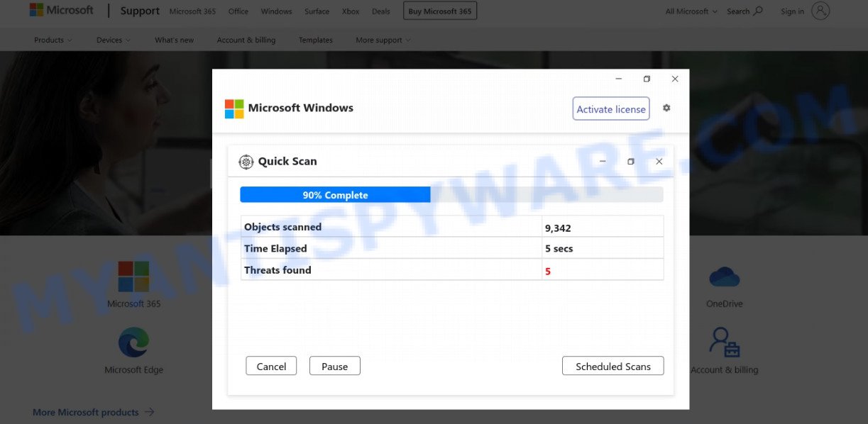Select the 9,342 objects value
Image resolution: width=868 pixels, height=424 pixels.
coord(558,228)
